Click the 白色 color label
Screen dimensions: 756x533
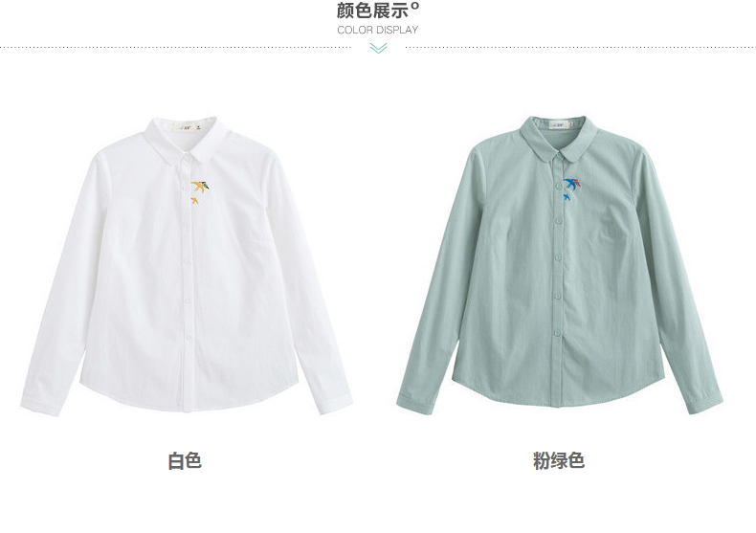(185, 460)
